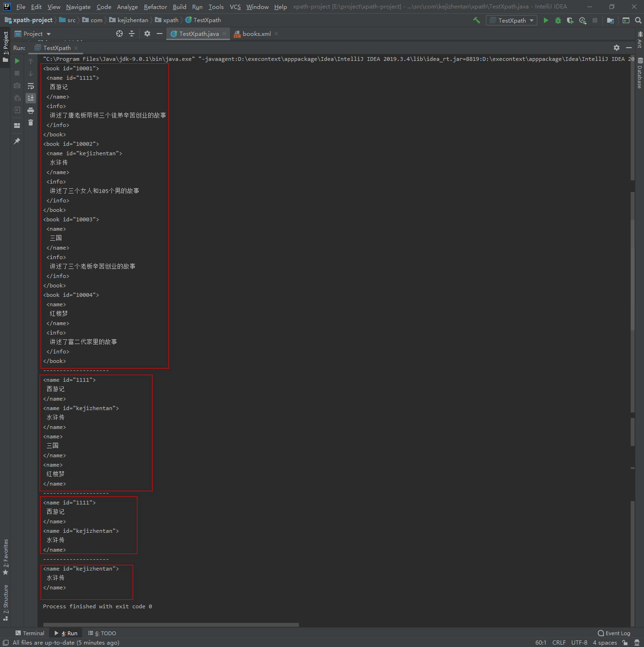Select kejizhentan folder in the breadcrumb

[x=128, y=20]
